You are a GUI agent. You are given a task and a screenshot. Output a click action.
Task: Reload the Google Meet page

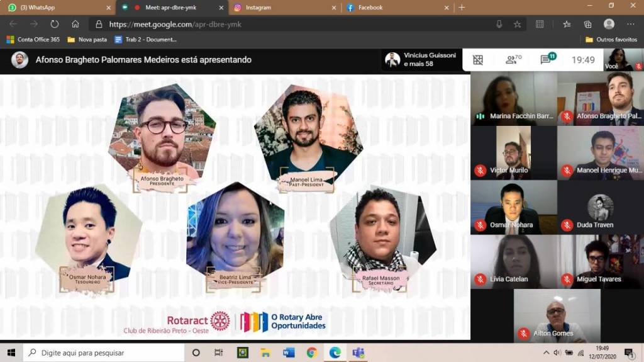click(55, 24)
